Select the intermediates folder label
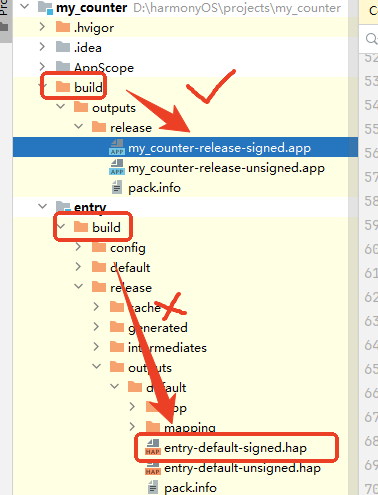This screenshot has width=378, height=495. 167,348
